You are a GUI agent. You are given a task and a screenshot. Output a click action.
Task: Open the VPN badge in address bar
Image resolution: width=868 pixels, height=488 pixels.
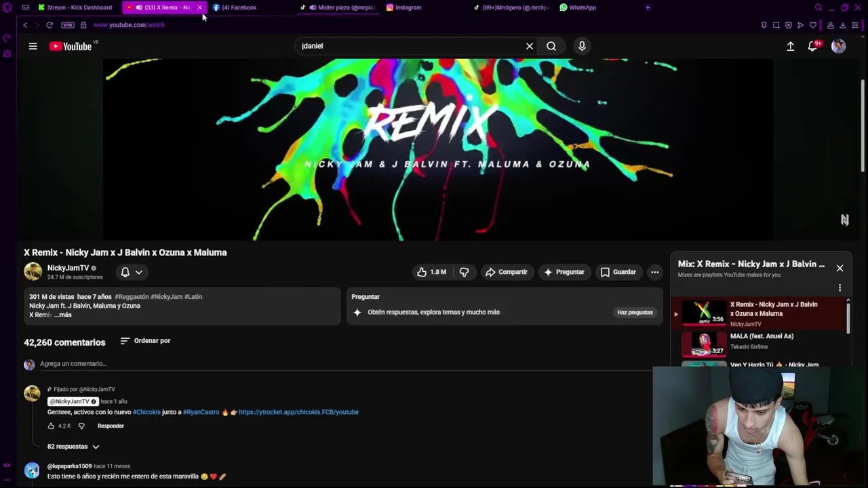(68, 25)
